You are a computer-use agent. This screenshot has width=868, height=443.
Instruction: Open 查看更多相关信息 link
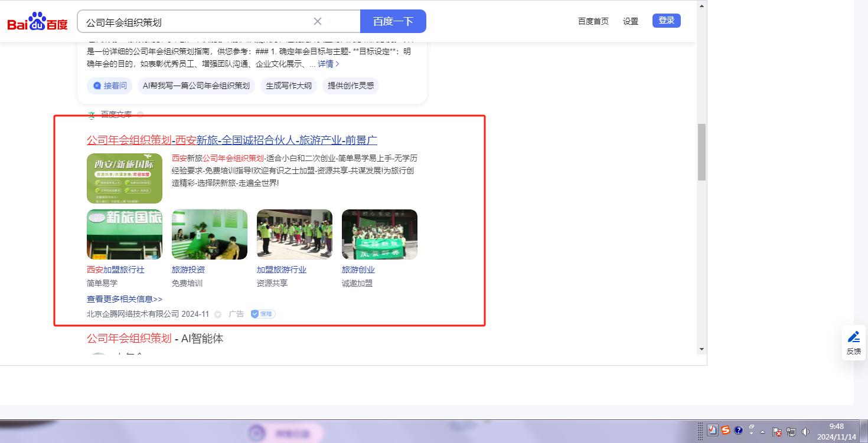(125, 299)
